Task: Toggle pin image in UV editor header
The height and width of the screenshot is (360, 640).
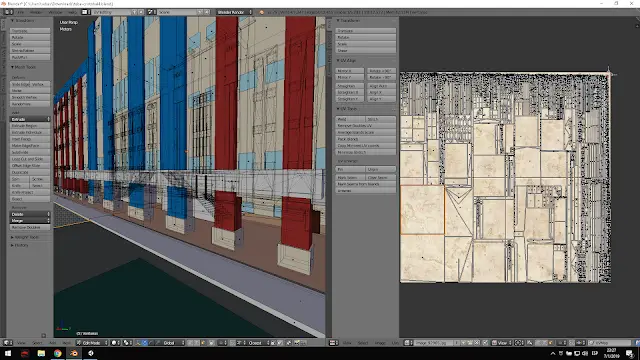Action: point(485,343)
